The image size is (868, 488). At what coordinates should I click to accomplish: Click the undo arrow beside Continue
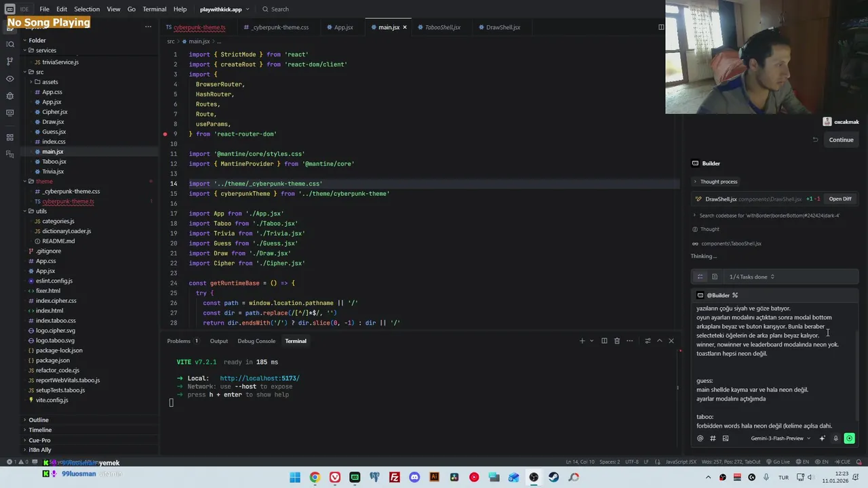[x=815, y=140]
